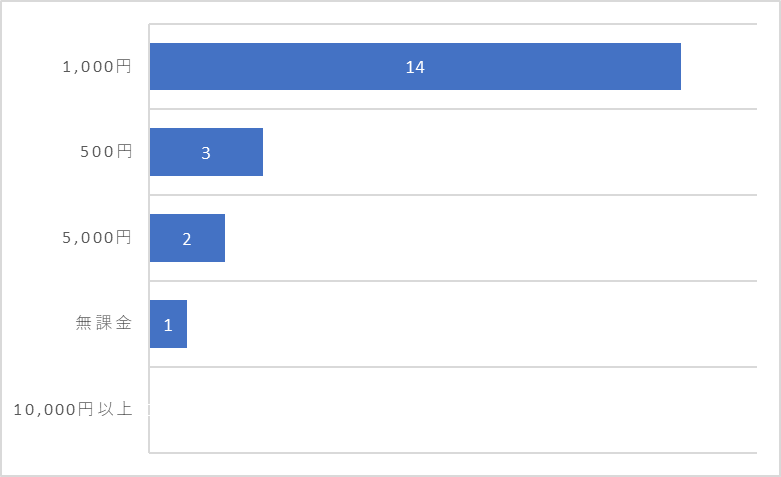
Task: Click the 無課金 axis label
Action: 104,323
